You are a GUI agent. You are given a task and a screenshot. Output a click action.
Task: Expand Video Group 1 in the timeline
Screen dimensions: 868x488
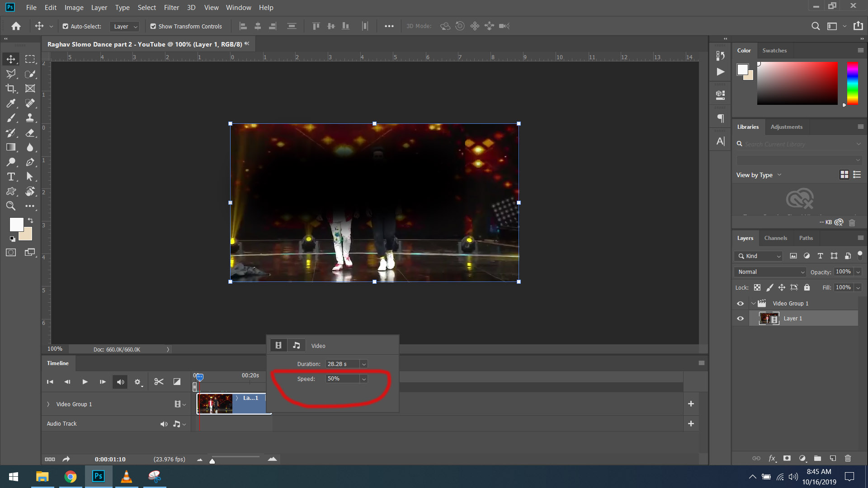[48, 404]
